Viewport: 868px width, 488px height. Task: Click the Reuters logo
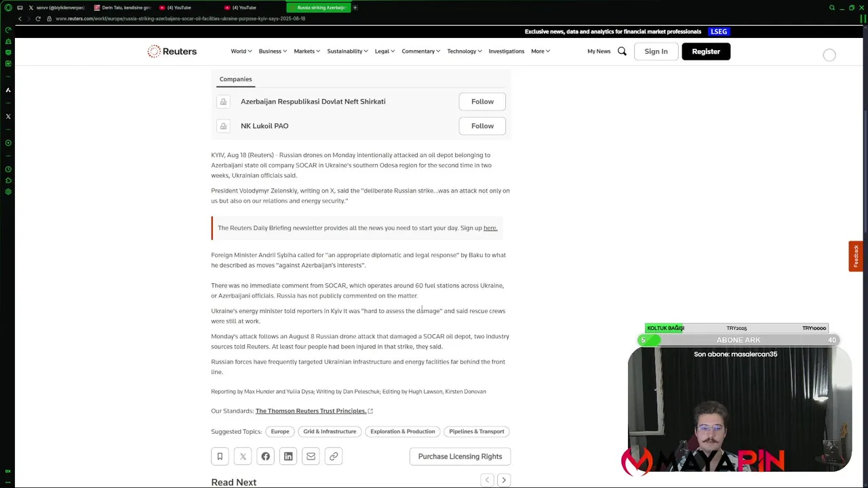pyautogui.click(x=172, y=51)
